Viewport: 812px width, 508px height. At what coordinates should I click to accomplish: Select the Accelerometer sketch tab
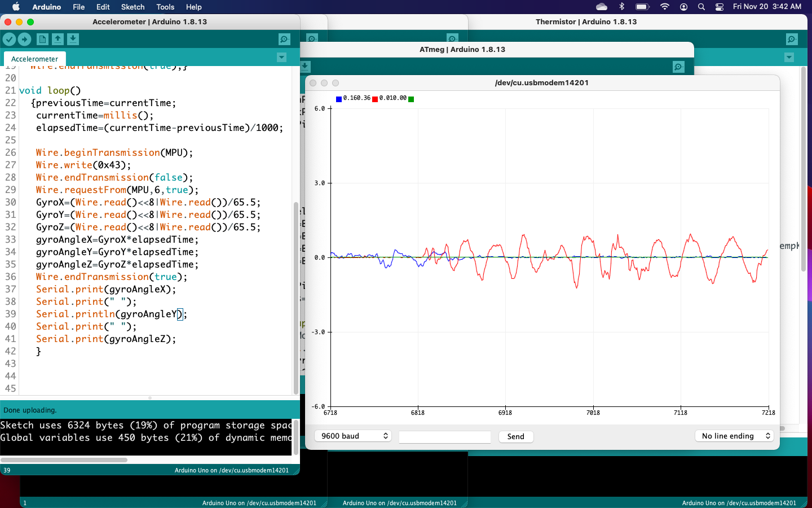pos(34,59)
